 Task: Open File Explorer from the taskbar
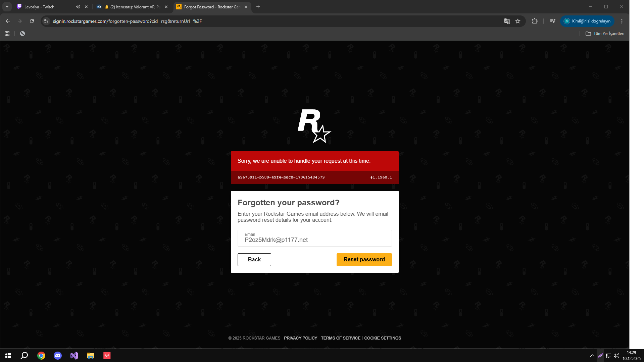(x=91, y=356)
